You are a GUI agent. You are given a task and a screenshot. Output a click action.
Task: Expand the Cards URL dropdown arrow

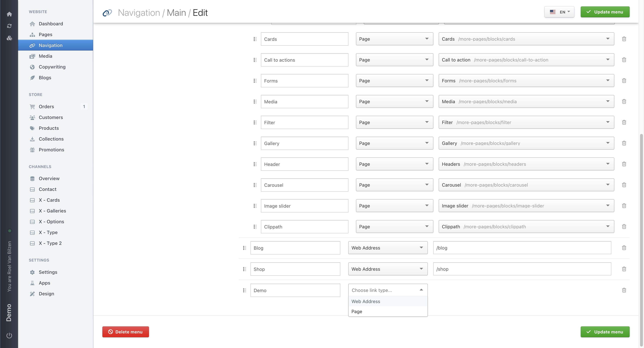tap(608, 39)
